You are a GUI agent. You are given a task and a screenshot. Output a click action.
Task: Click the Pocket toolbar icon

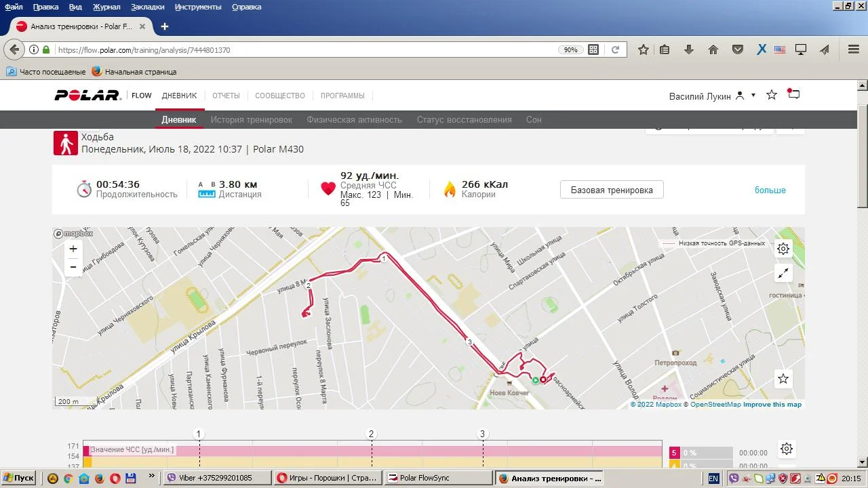click(x=738, y=49)
